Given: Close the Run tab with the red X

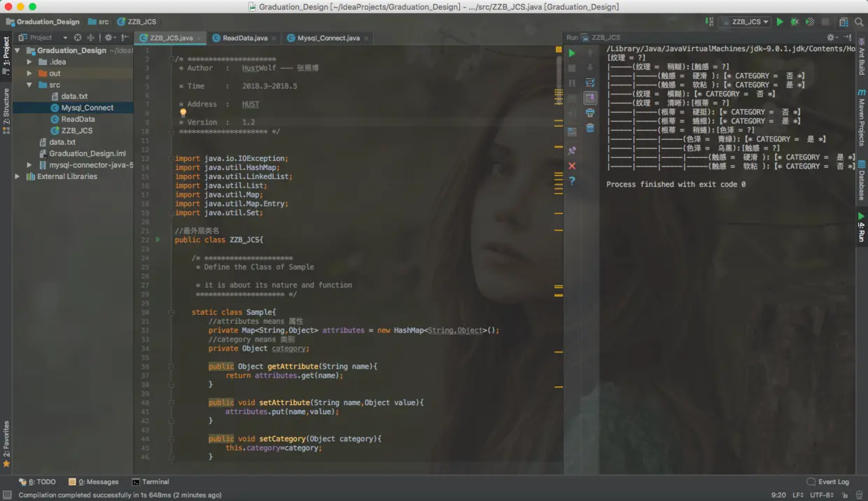Looking at the screenshot, I should pyautogui.click(x=572, y=166).
